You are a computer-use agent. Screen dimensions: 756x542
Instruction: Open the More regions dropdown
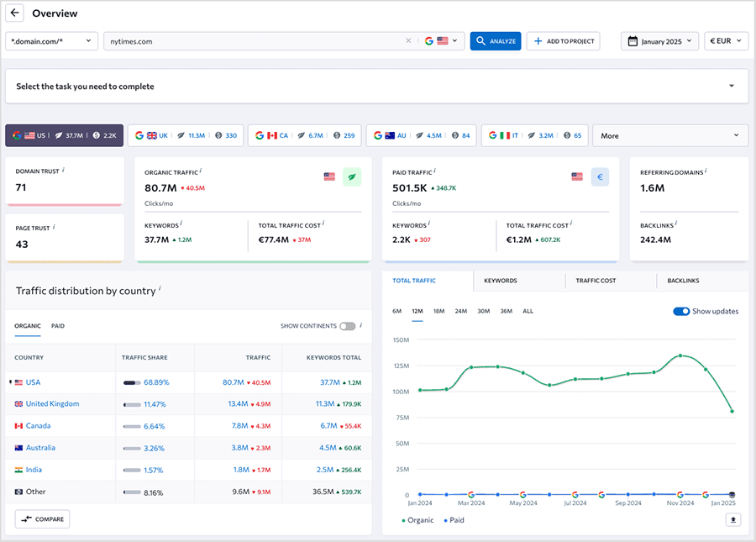(x=670, y=135)
